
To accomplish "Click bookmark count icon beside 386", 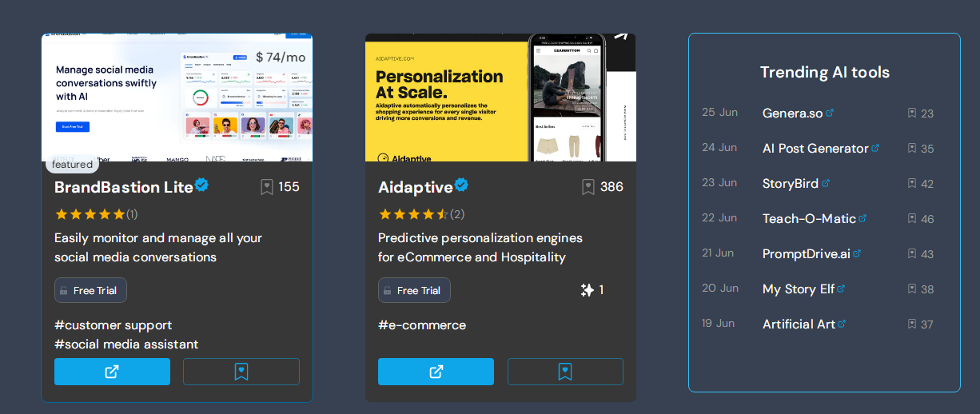I will pyautogui.click(x=588, y=187).
